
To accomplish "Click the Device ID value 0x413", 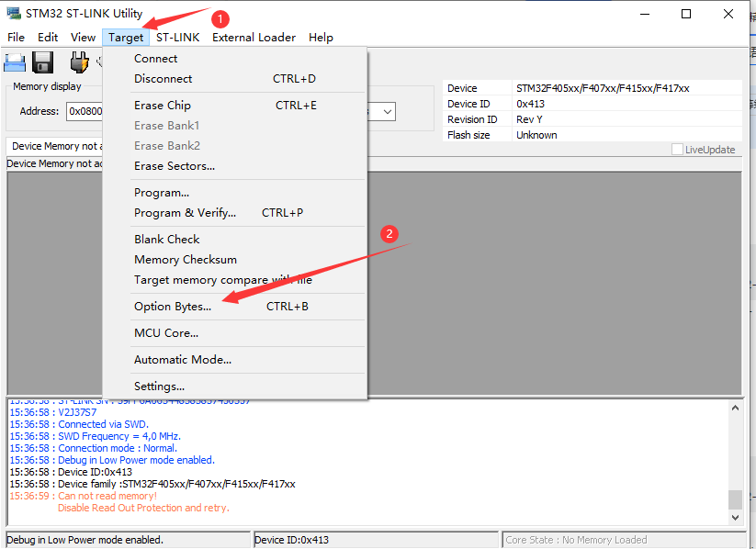I will click(530, 104).
